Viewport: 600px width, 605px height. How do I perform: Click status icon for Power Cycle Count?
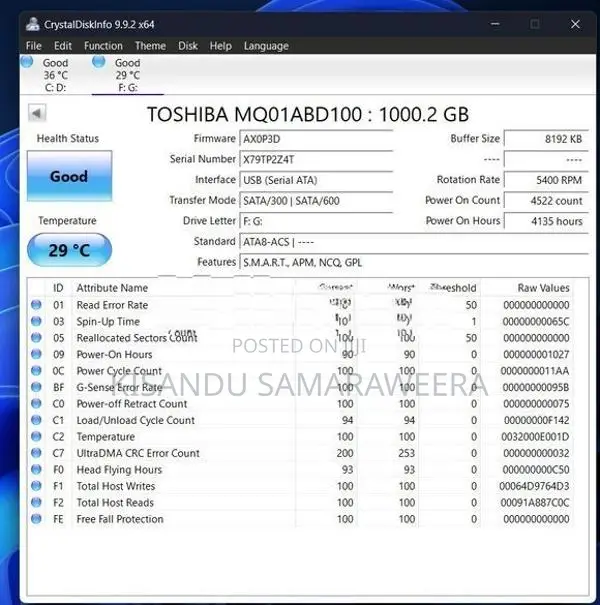pos(36,370)
